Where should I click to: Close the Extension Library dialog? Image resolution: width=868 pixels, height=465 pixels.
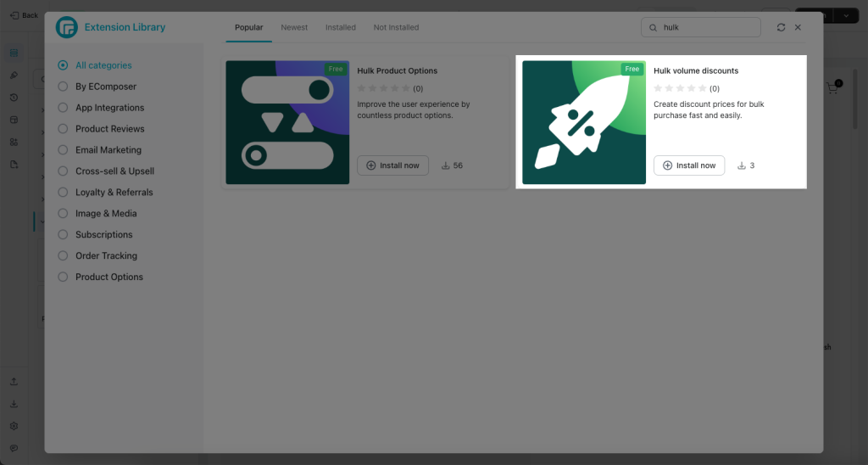pyautogui.click(x=798, y=27)
